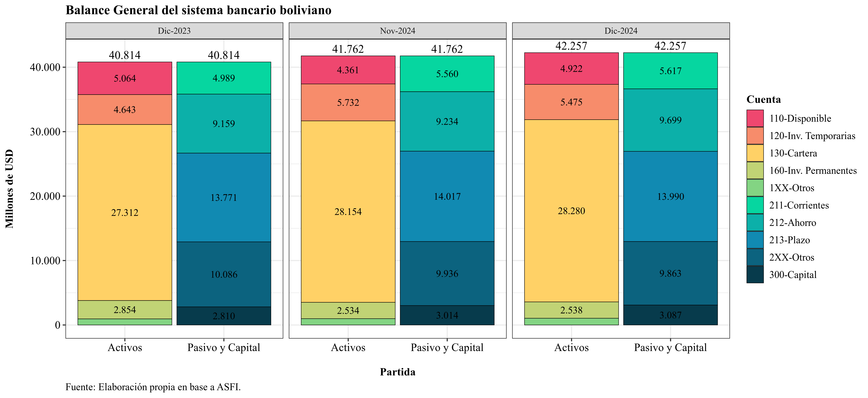This screenshot has width=868, height=398.
Task: Select the 211-Corrientes legend swatch
Action: (755, 205)
